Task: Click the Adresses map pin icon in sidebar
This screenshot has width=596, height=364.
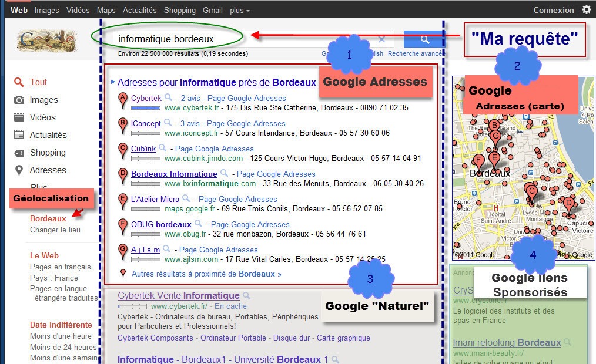Action: pos(19,170)
